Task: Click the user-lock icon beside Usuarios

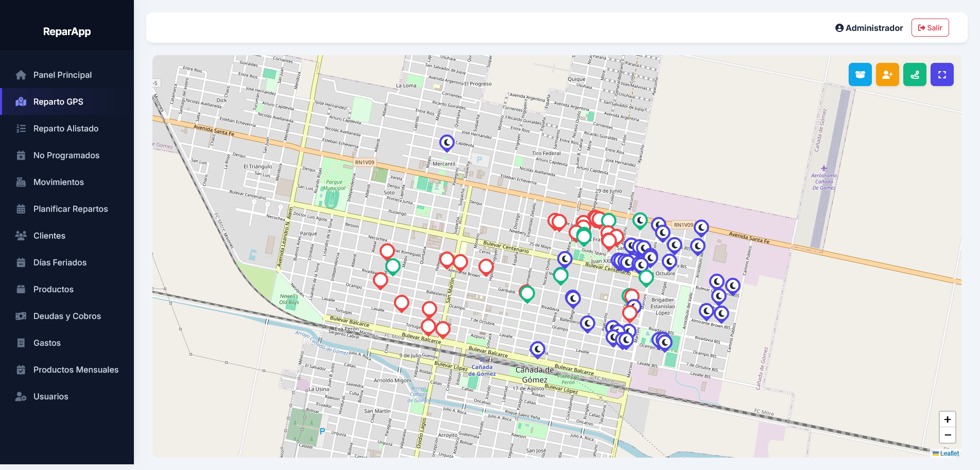Action: coord(21,397)
